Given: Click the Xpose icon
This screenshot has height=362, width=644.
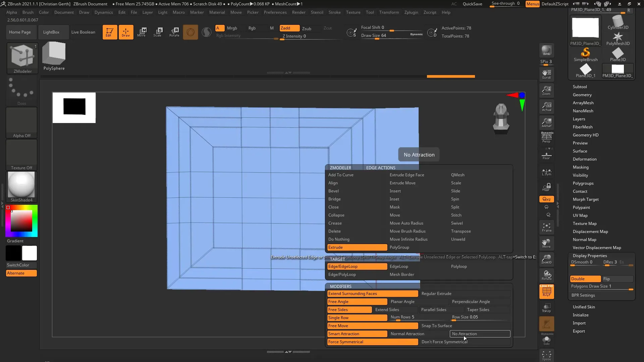Looking at the screenshot, I should [x=546, y=356].
